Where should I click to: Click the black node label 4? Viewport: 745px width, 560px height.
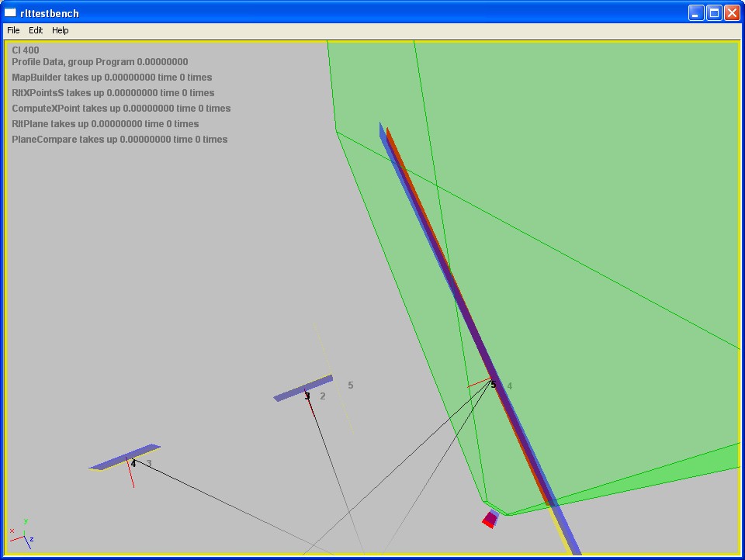coord(133,464)
